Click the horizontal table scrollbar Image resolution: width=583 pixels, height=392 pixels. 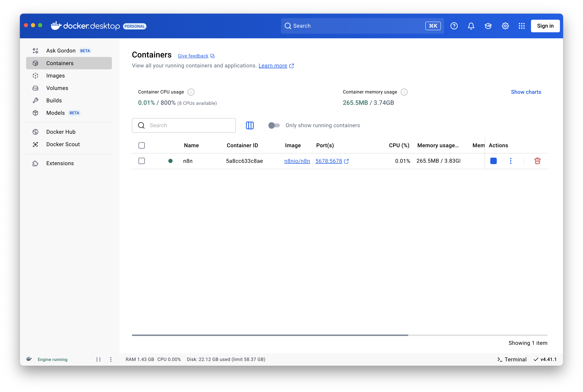click(270, 335)
